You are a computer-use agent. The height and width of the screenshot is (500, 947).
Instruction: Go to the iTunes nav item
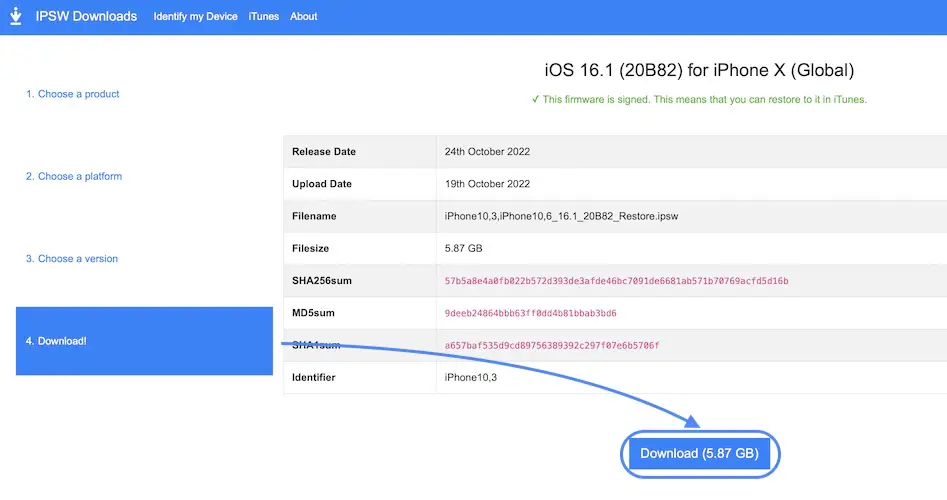264,17
